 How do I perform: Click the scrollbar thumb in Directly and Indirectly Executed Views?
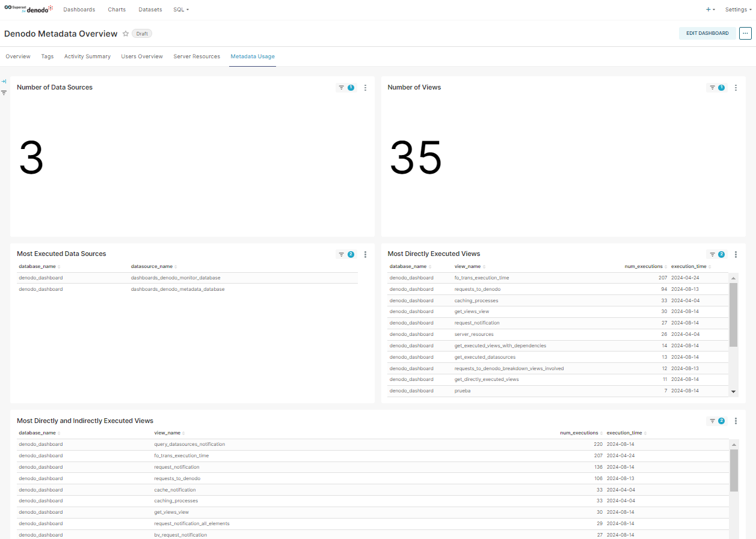734,470
